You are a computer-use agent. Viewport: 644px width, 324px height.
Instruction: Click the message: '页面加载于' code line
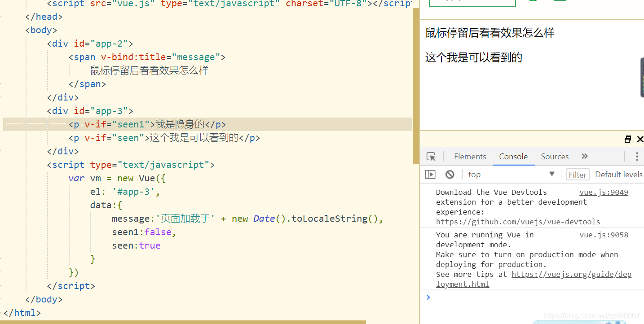(x=247, y=219)
